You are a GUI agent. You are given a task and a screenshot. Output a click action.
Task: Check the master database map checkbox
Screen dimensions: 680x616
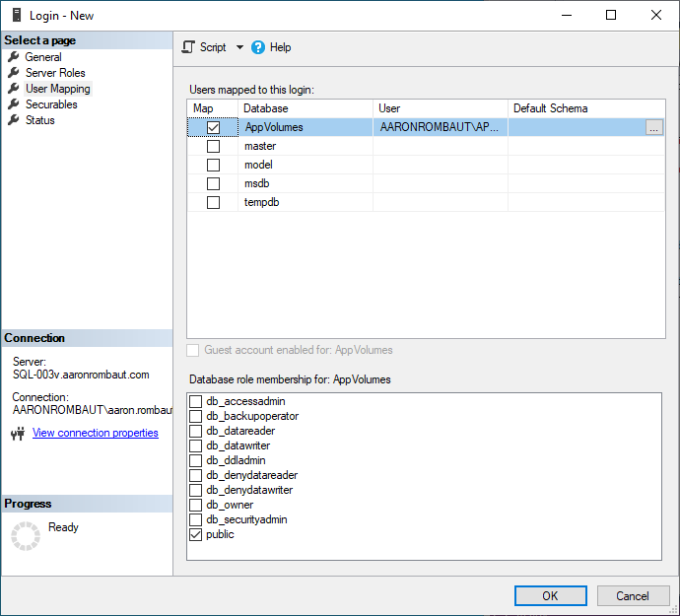(x=213, y=146)
